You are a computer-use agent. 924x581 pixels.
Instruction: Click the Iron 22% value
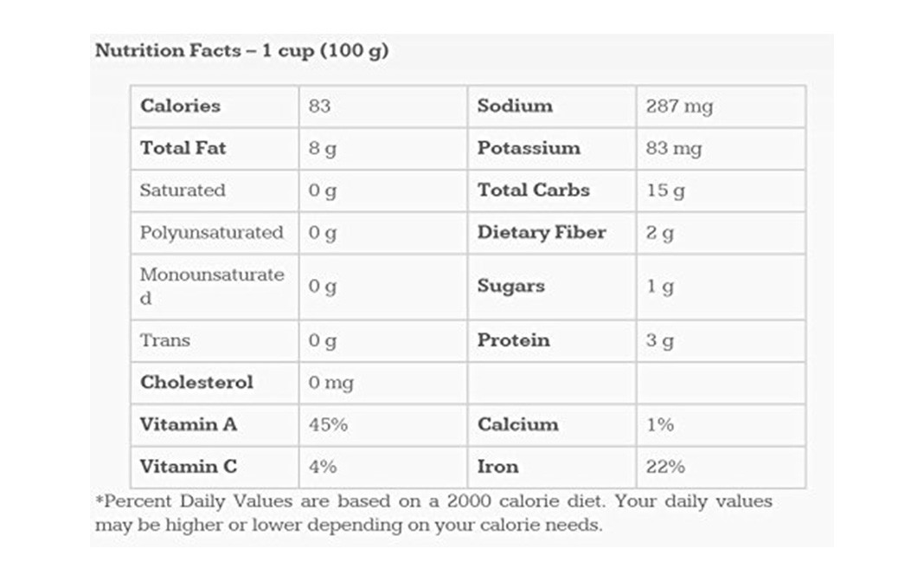coord(664,467)
